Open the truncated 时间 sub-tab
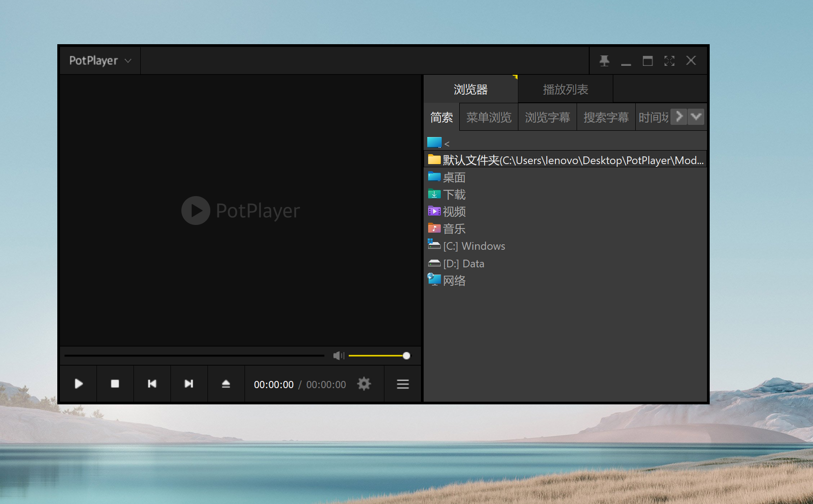Screen dimensions: 813x504 (x=653, y=117)
